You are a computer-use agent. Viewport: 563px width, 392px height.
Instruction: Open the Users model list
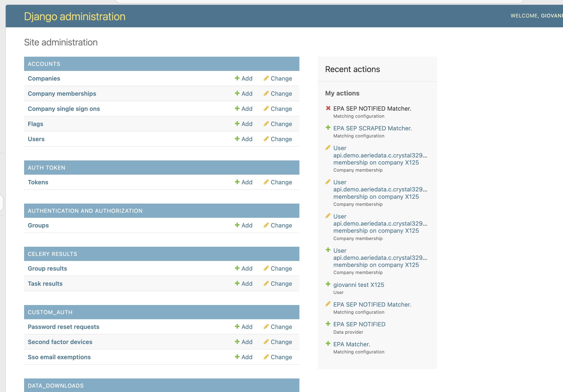click(x=36, y=139)
